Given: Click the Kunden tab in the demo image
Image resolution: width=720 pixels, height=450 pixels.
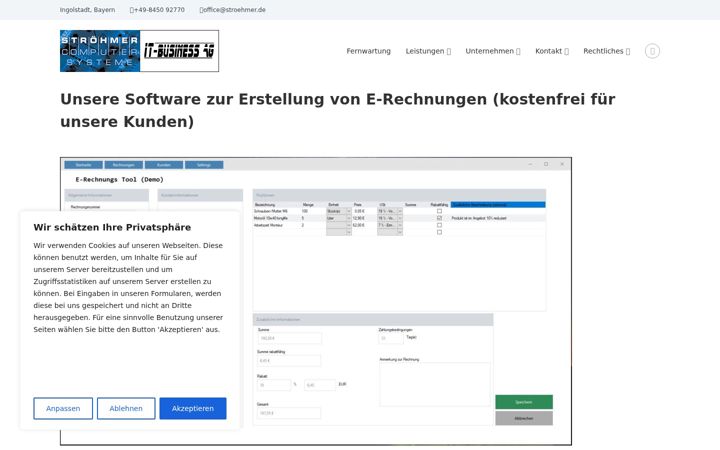Looking at the screenshot, I should [164, 165].
